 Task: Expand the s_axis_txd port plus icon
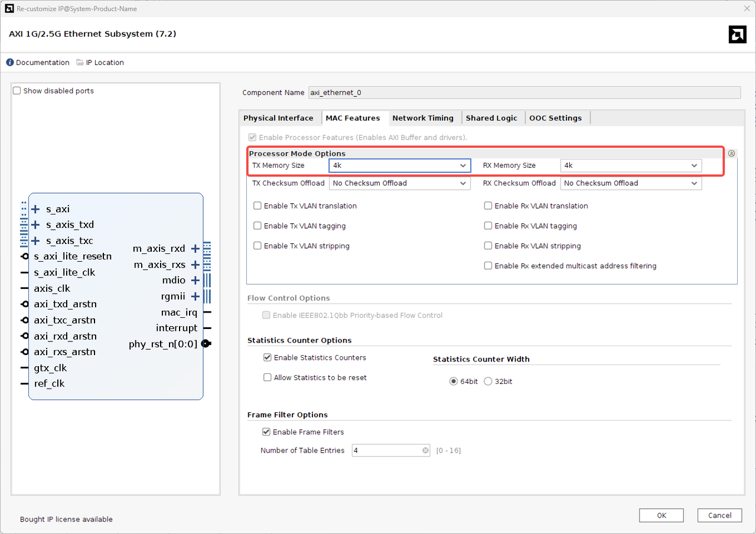(x=35, y=225)
